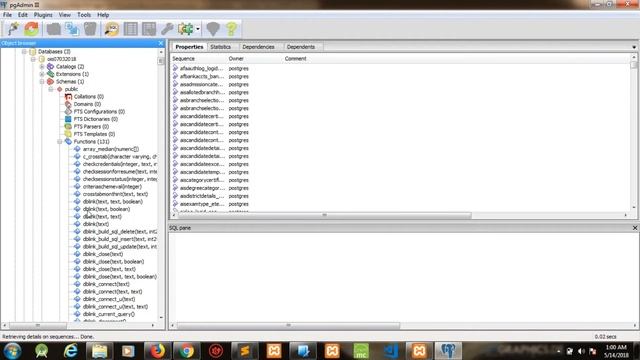Image resolution: width=640 pixels, height=360 pixels.
Task: Click the yellow help question mark icon
Action: 231,29
